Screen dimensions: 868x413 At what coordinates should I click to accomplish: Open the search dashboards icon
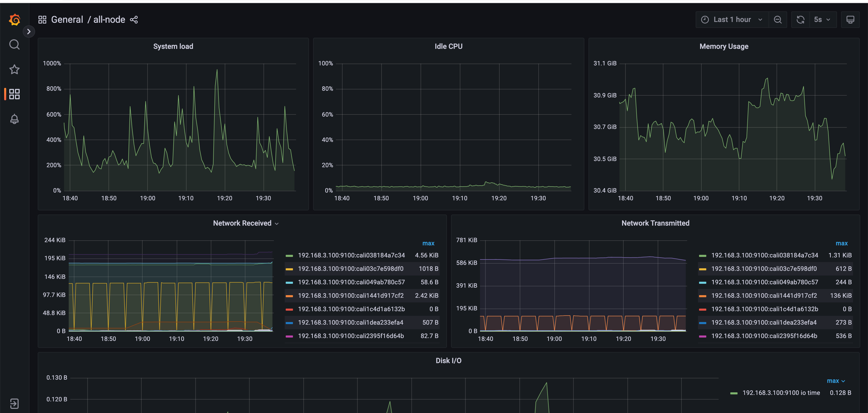point(14,44)
